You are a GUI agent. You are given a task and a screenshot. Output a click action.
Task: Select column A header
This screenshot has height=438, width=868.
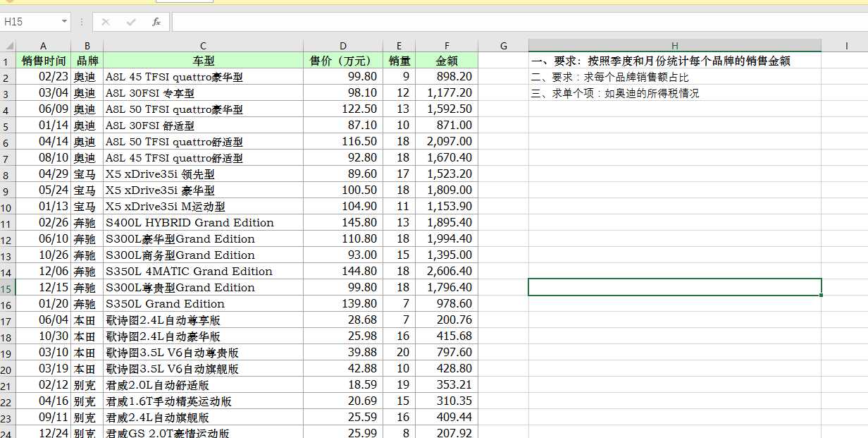point(43,46)
